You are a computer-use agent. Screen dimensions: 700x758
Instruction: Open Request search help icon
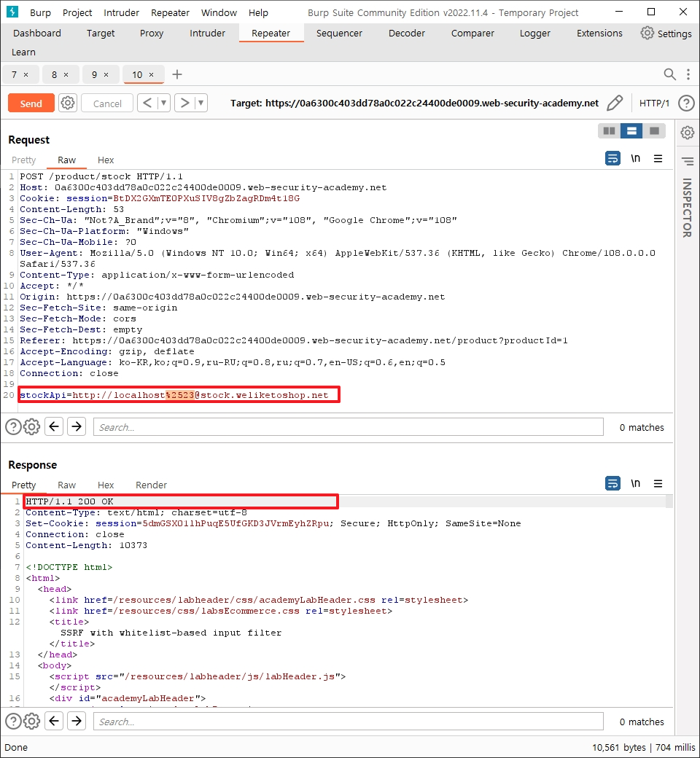click(13, 426)
